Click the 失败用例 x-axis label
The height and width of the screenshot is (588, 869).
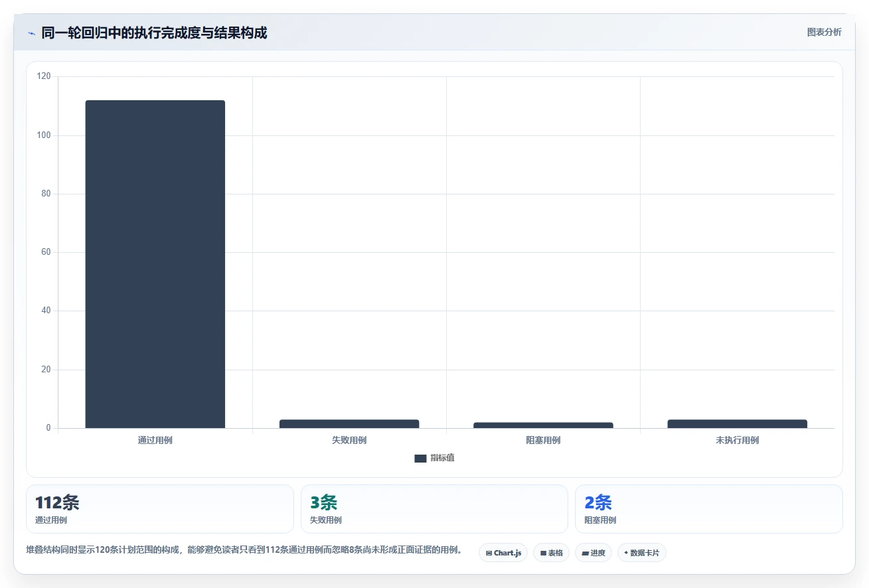click(349, 440)
